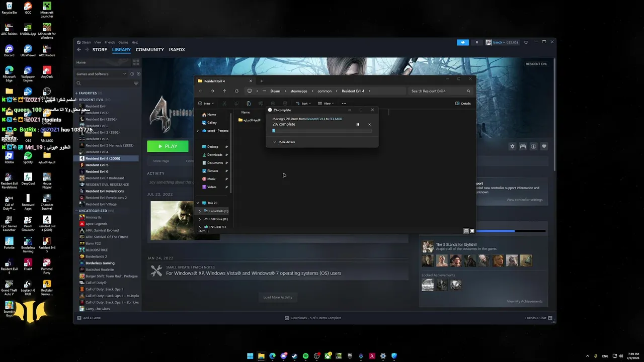
Task: Expand the Local Disk (C:) node
Action: (x=200, y=211)
